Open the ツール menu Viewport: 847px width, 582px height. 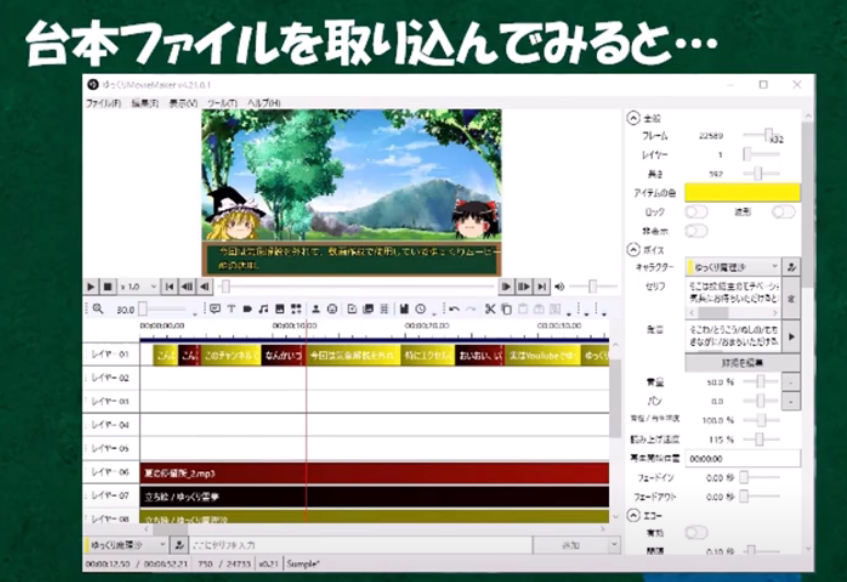point(223,103)
